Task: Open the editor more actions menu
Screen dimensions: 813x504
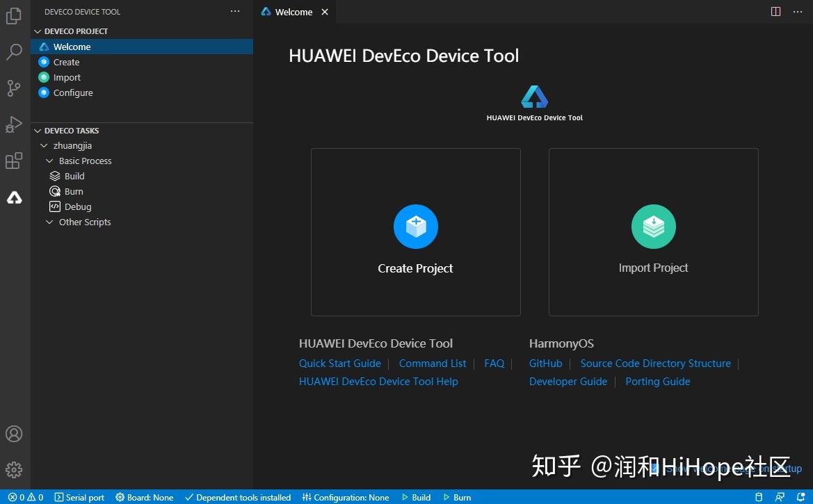Action: coord(797,11)
